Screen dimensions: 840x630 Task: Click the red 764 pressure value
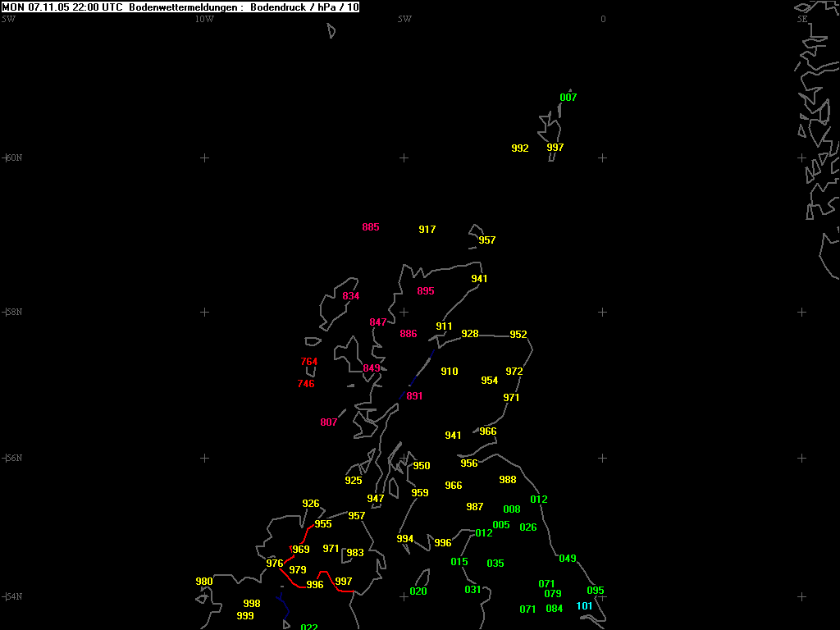tap(308, 362)
